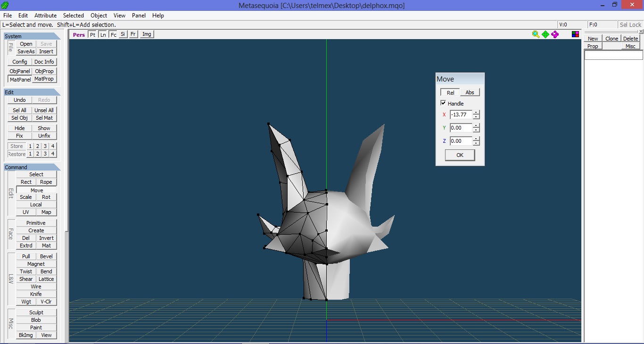The image size is (644, 344).
Task: Toggle the Handle checkbox in Move dialog
Action: point(443,103)
